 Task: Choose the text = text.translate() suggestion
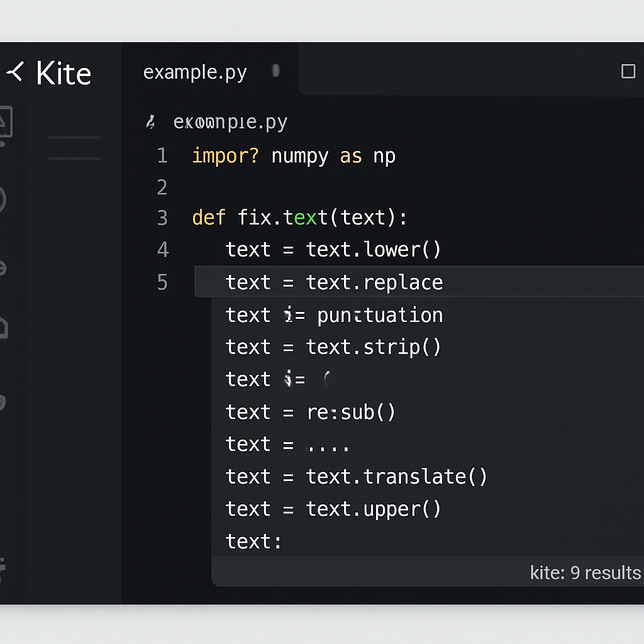428,477
